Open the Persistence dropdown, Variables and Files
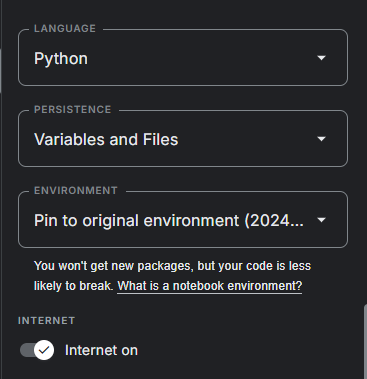Image resolution: width=367 pixels, height=379 pixels. (x=183, y=139)
